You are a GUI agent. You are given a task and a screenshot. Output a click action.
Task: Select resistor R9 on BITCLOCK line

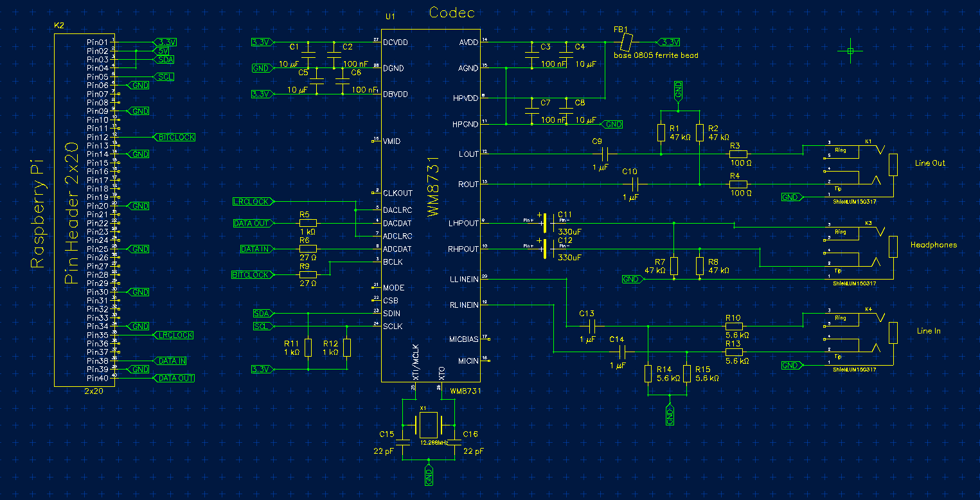(308, 275)
